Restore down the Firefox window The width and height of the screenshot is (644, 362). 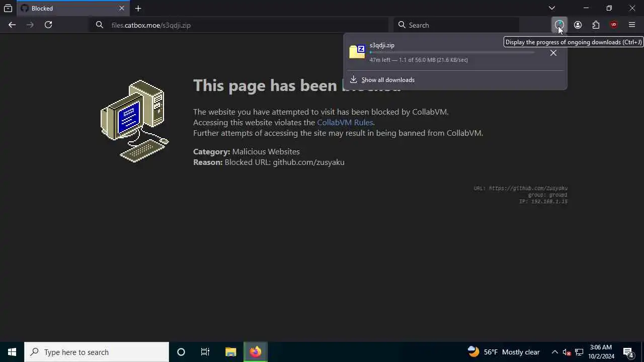[x=609, y=8]
